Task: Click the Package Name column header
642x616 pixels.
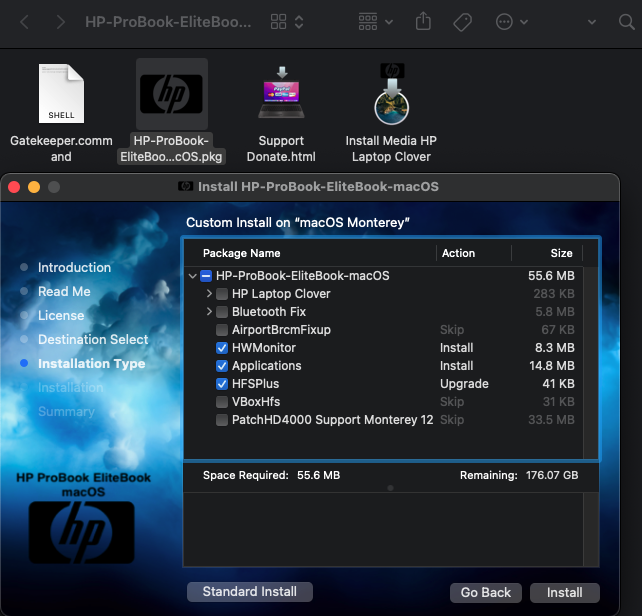Action: click(242, 254)
